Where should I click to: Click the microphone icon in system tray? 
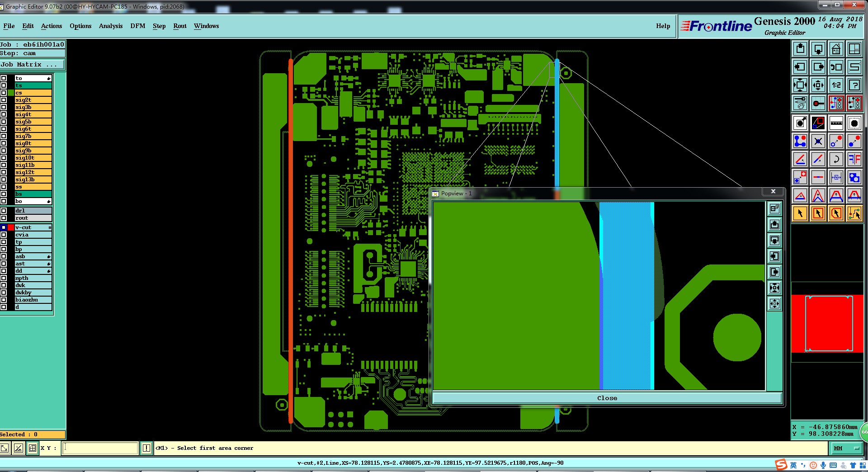click(x=823, y=465)
